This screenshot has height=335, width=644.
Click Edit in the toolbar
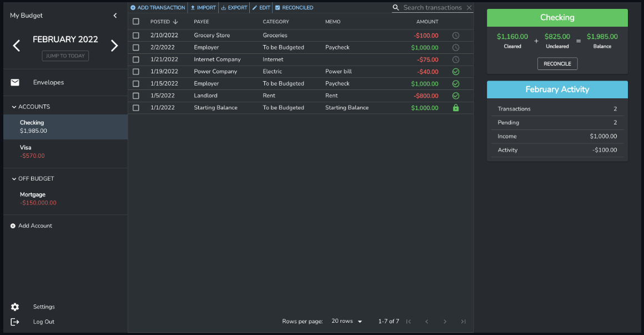click(261, 7)
